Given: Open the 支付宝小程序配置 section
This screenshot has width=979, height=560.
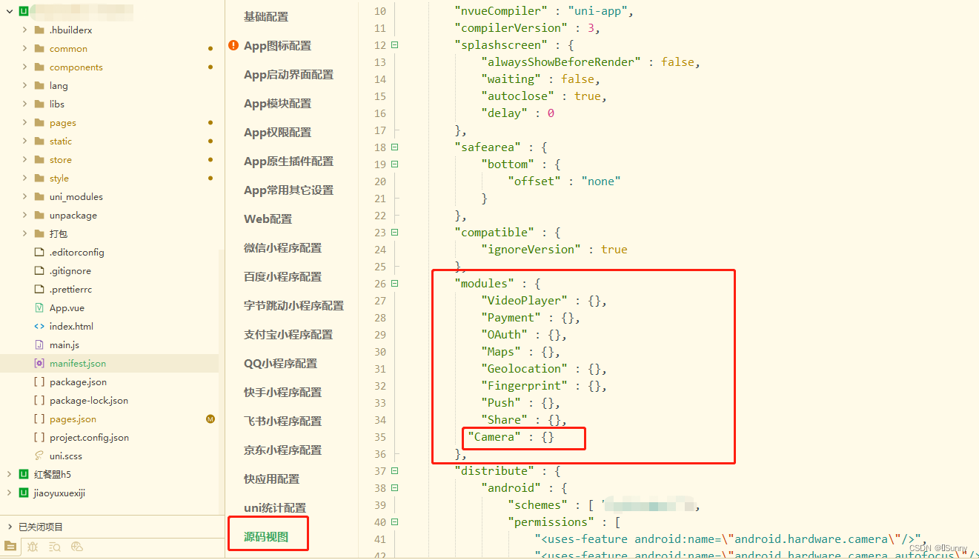Looking at the screenshot, I should (x=288, y=335).
